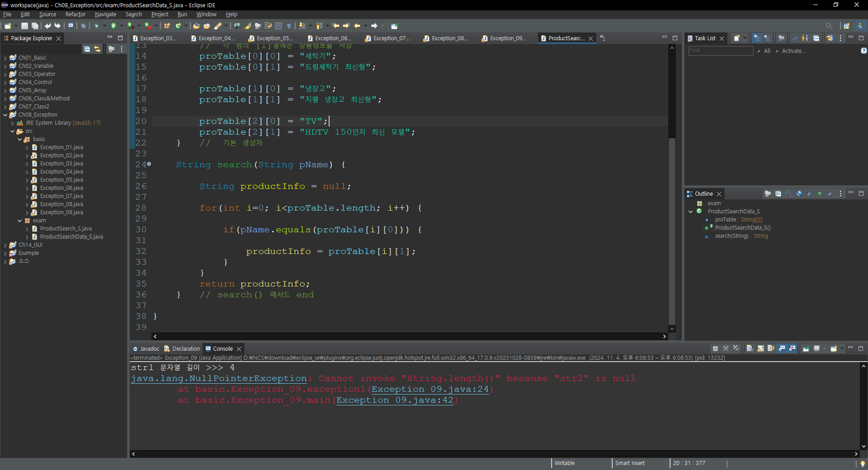This screenshot has width=868, height=470.
Task: Switch to the Java perspective icon
Action: (x=860, y=26)
